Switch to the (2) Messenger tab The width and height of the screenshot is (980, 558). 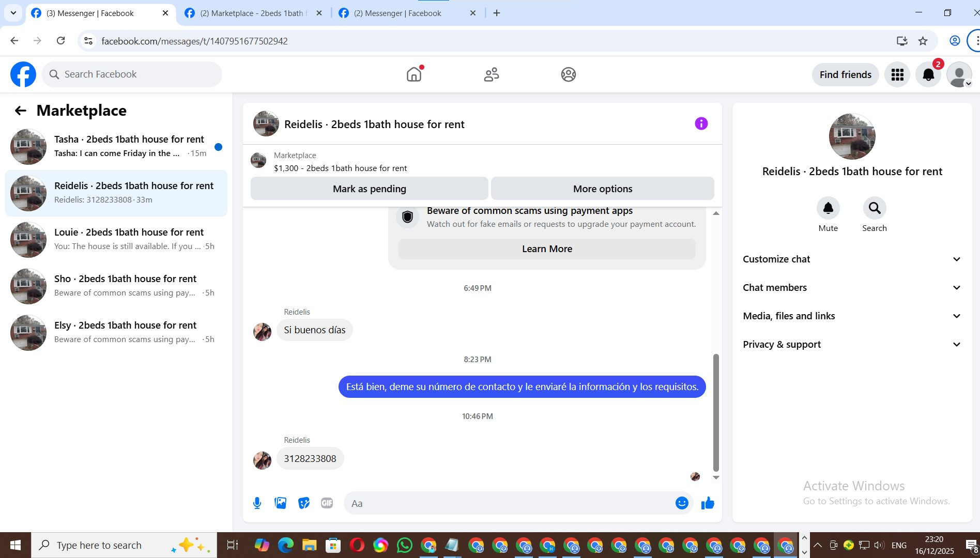pyautogui.click(x=407, y=13)
